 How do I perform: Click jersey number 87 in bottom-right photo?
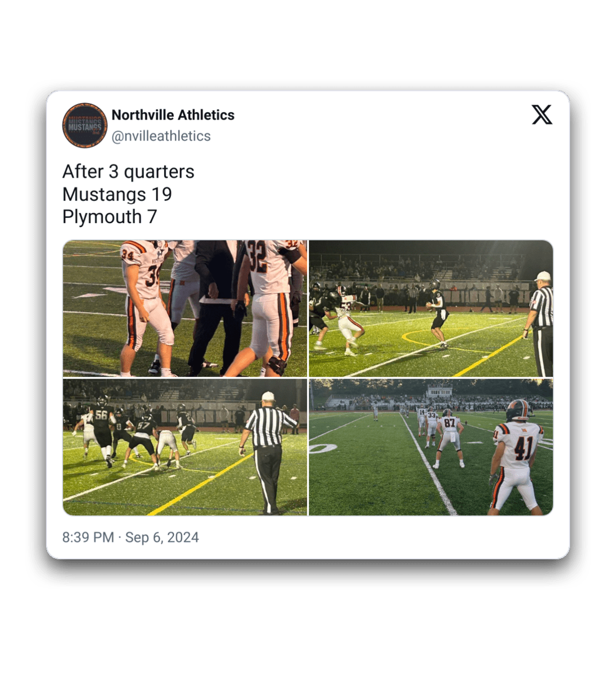coord(450,423)
